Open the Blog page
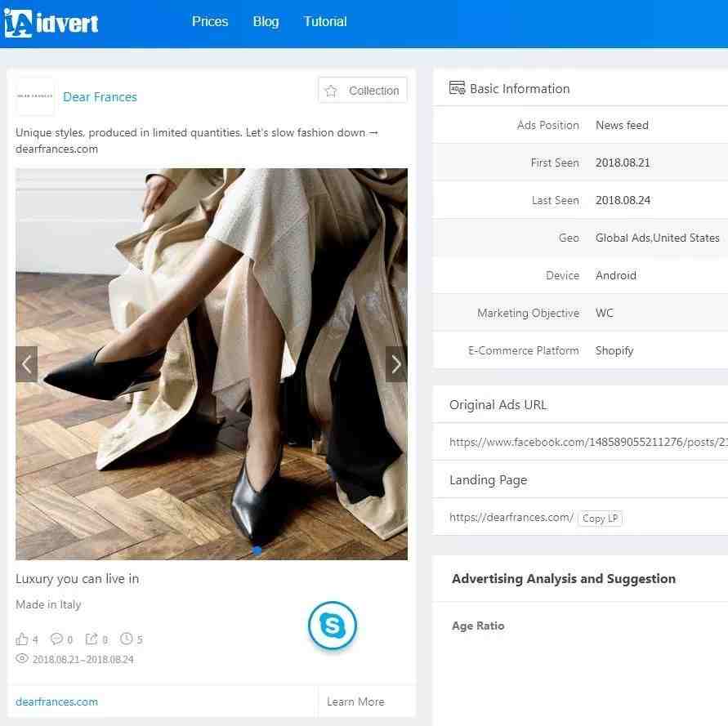The height and width of the screenshot is (726, 728). [266, 22]
